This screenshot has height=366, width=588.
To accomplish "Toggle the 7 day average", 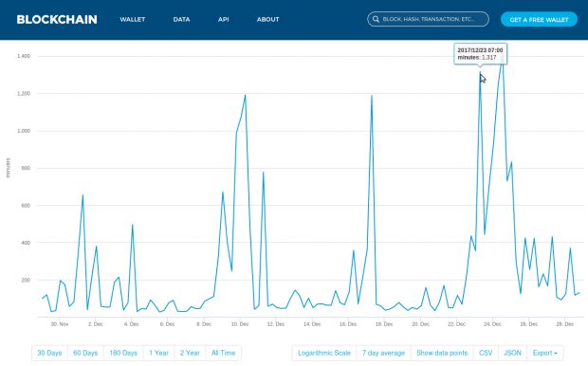I will [384, 353].
